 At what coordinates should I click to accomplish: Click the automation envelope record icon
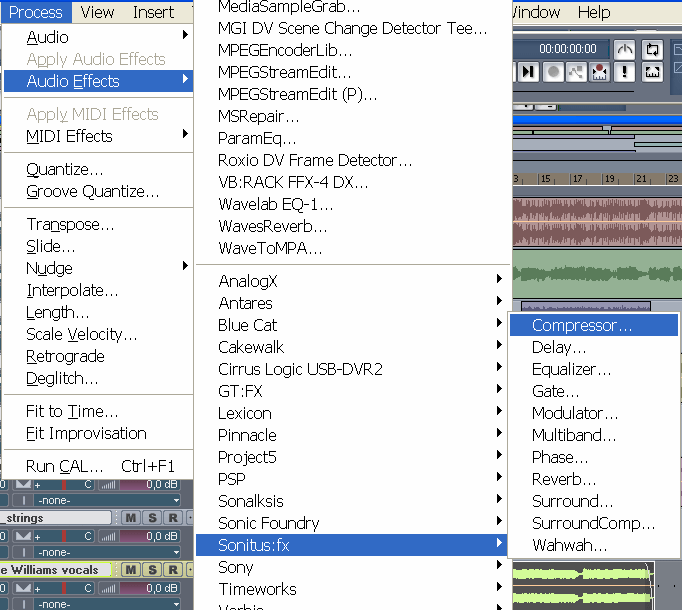pos(576,72)
